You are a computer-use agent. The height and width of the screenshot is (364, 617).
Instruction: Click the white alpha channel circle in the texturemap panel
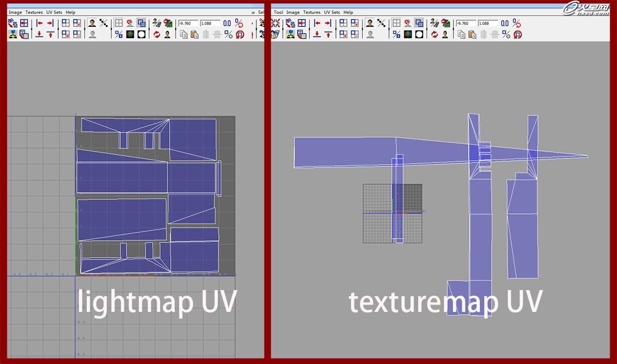point(419,34)
